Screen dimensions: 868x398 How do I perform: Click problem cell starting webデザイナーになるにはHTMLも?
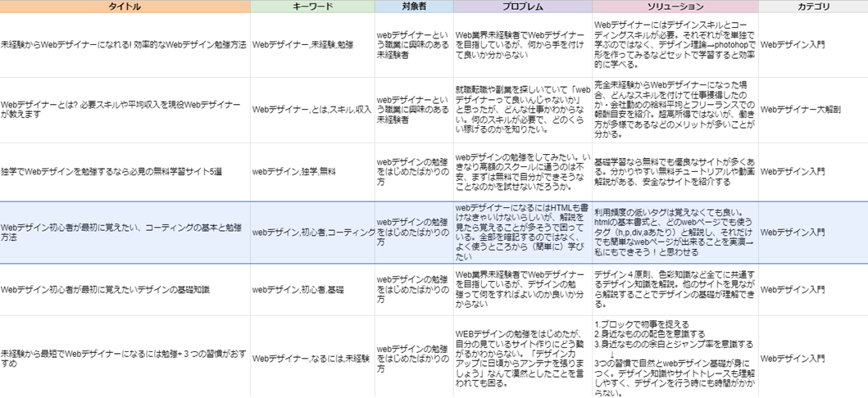[x=523, y=233]
